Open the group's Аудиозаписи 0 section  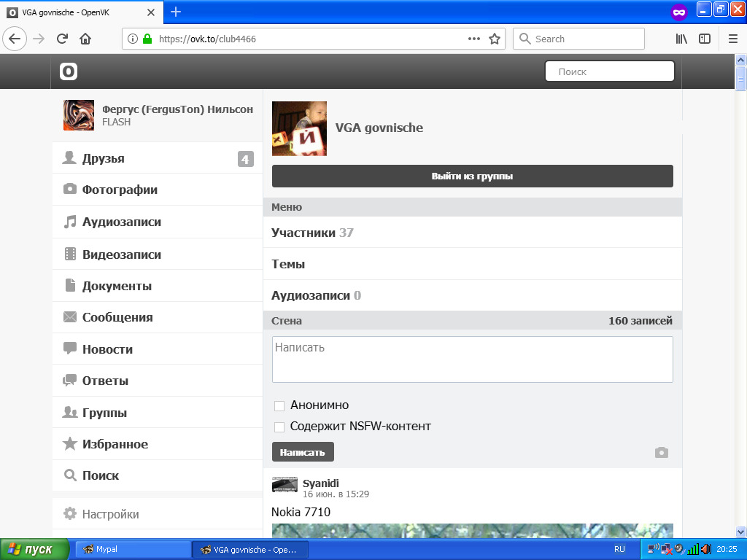[473, 295]
